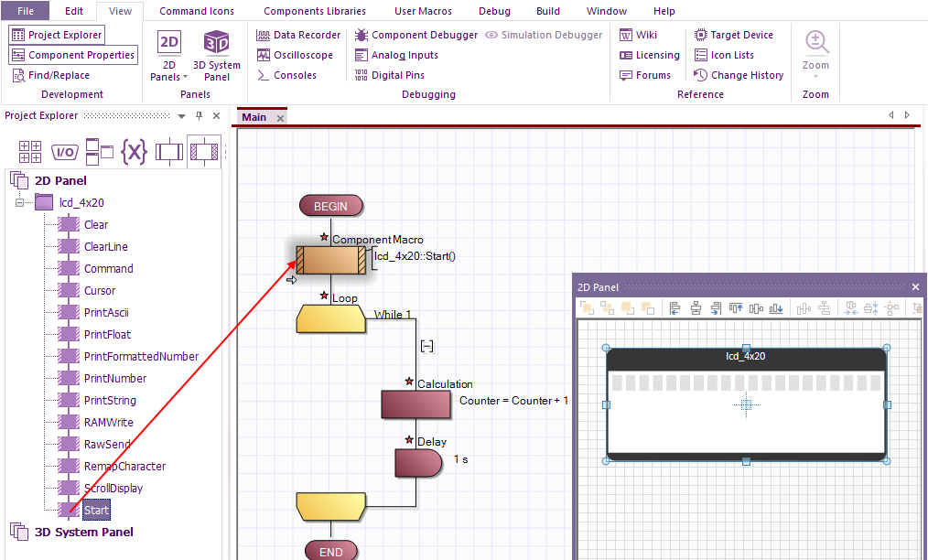Toggle the Project Explorer pin
This screenshot has height=560, width=928.
199,115
